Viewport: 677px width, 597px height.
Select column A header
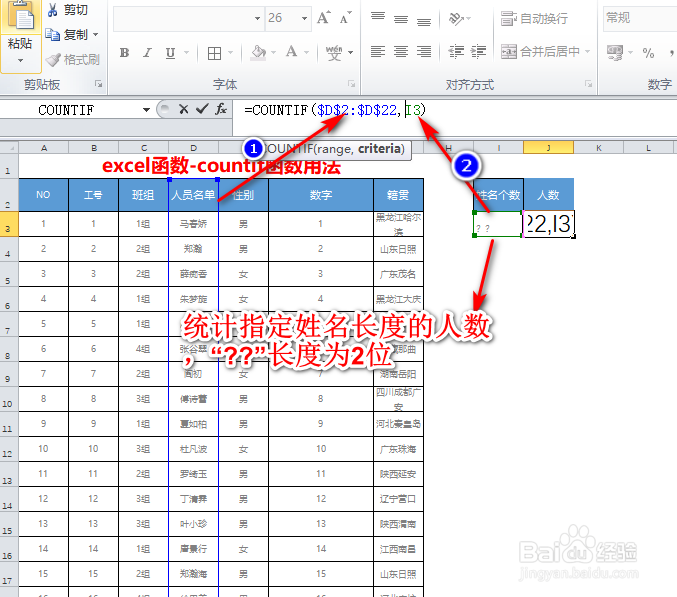click(x=44, y=148)
